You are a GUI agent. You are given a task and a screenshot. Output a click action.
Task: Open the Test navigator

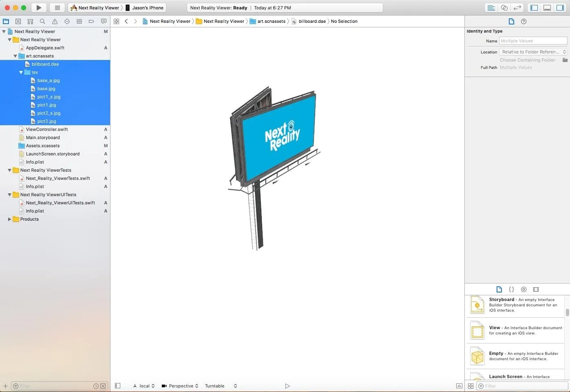(67, 21)
